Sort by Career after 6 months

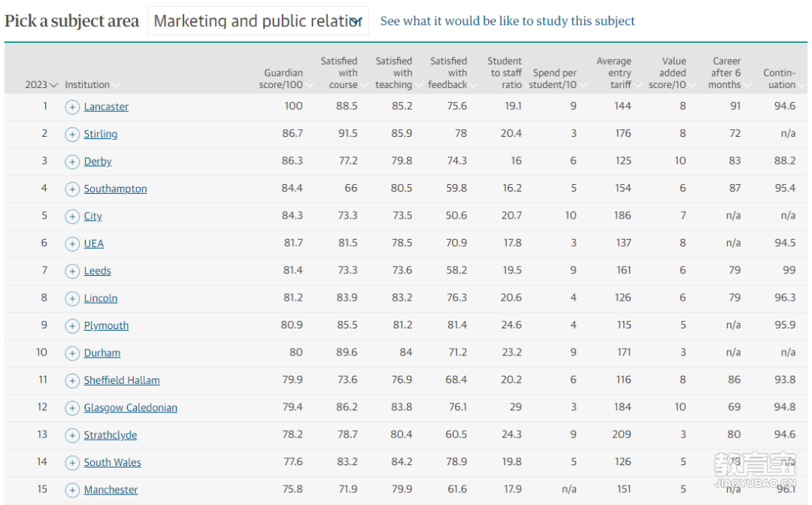click(729, 73)
